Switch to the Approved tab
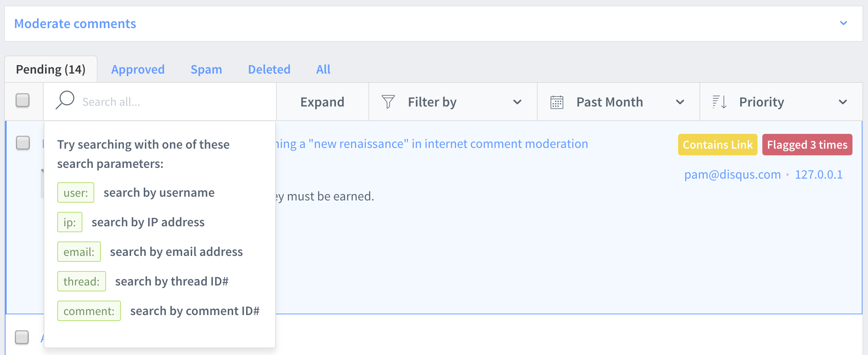This screenshot has height=355, width=868. (138, 70)
